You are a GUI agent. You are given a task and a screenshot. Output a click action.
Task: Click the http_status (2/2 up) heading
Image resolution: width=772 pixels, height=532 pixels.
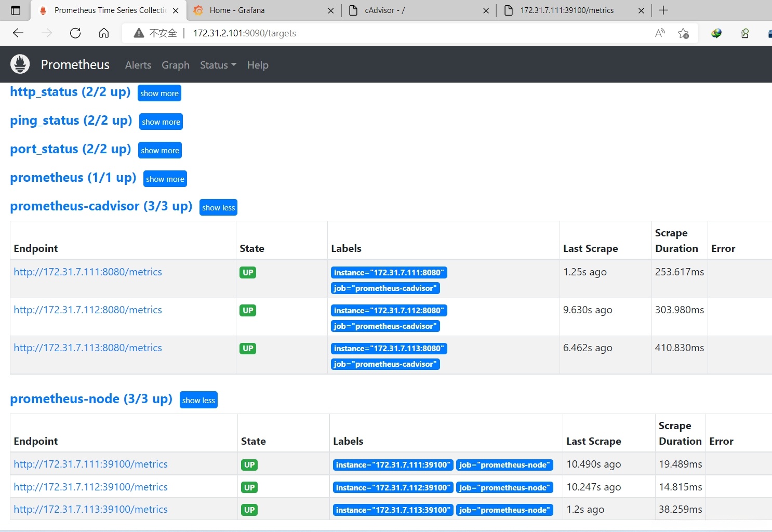tap(70, 92)
